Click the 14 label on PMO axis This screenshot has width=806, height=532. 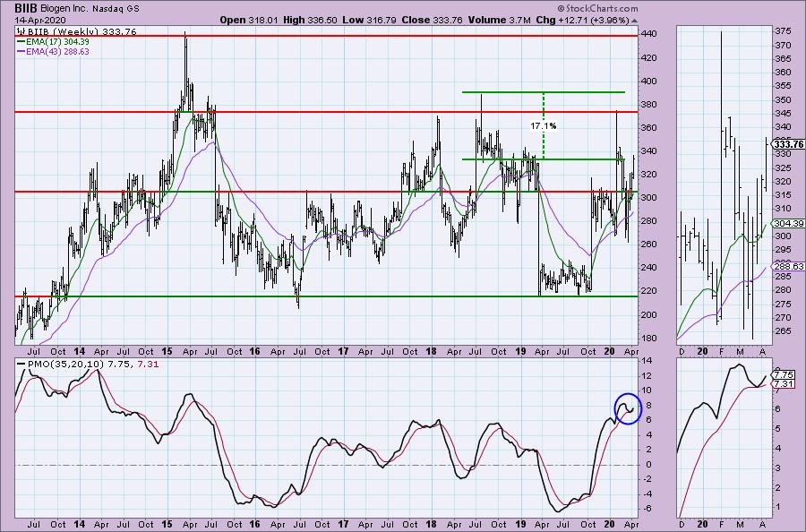click(x=647, y=361)
